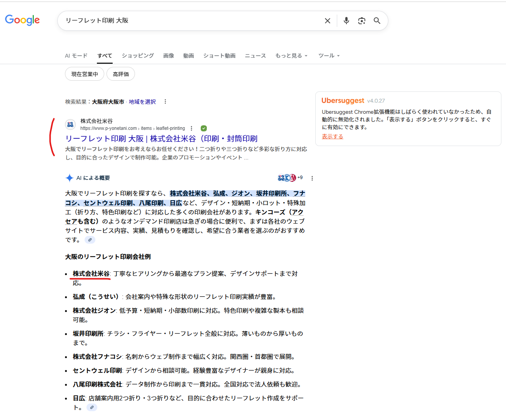Screen dimensions: 506x420
Task: Click 表示する in Ubersuggest panel
Action: [x=332, y=136]
